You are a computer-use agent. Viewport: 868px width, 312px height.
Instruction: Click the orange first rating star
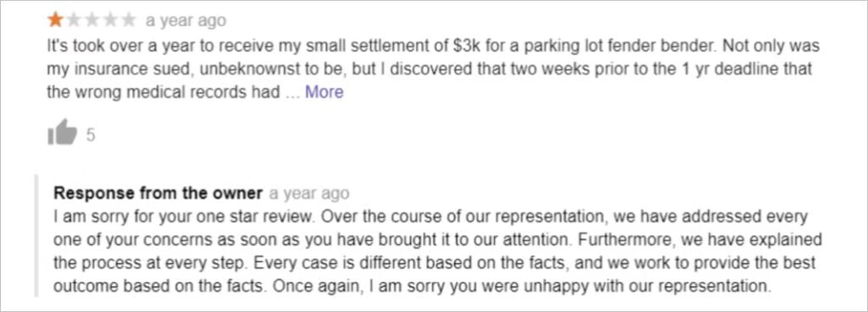pos(55,19)
